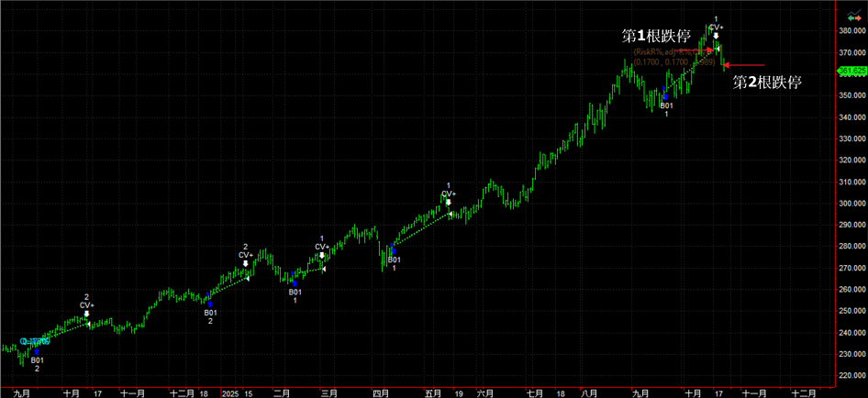Click the white exit triangle near 295.000

coord(450,214)
